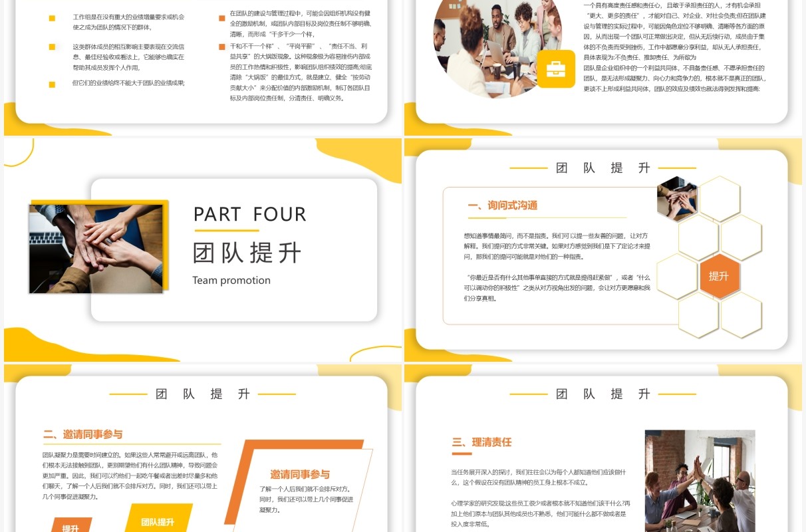
Task: Select the 团队提升 title above 邀请同事参与 slide
Action: 202,394
